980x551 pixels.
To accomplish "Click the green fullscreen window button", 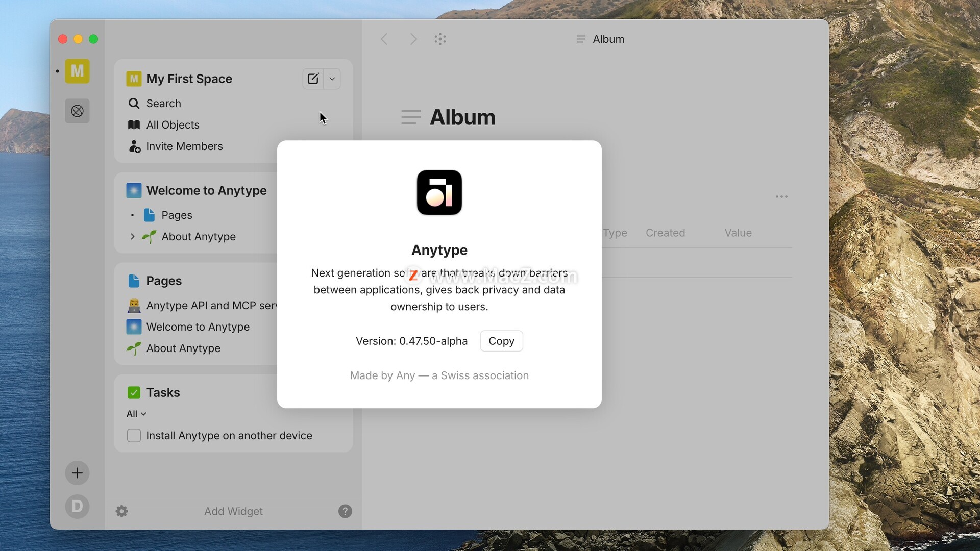I will pyautogui.click(x=93, y=39).
